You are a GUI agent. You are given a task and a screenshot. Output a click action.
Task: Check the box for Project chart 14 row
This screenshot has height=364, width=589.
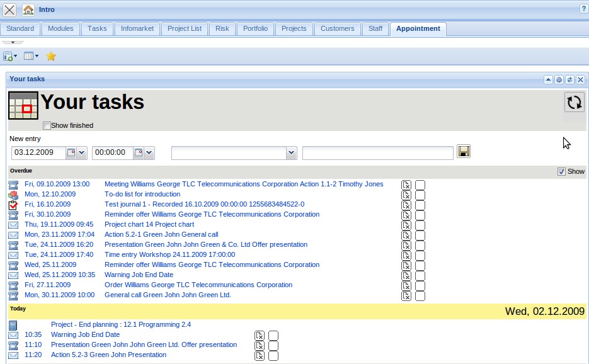[x=420, y=225]
